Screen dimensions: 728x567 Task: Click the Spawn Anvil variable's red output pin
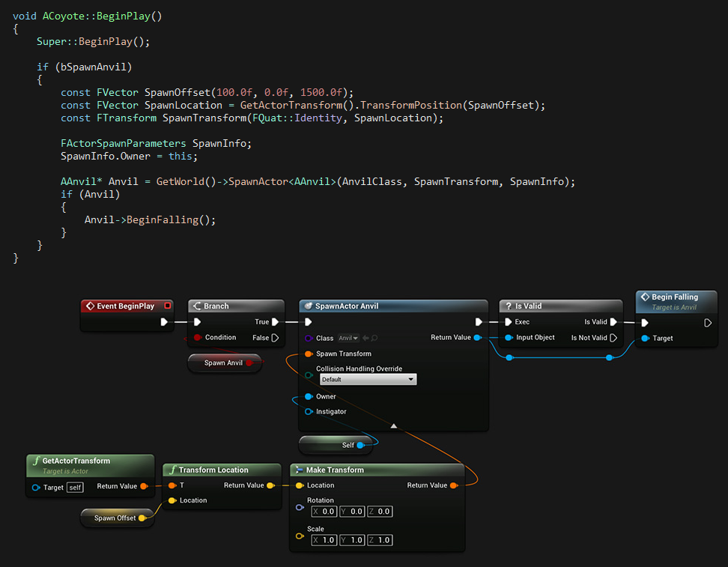[x=249, y=363]
